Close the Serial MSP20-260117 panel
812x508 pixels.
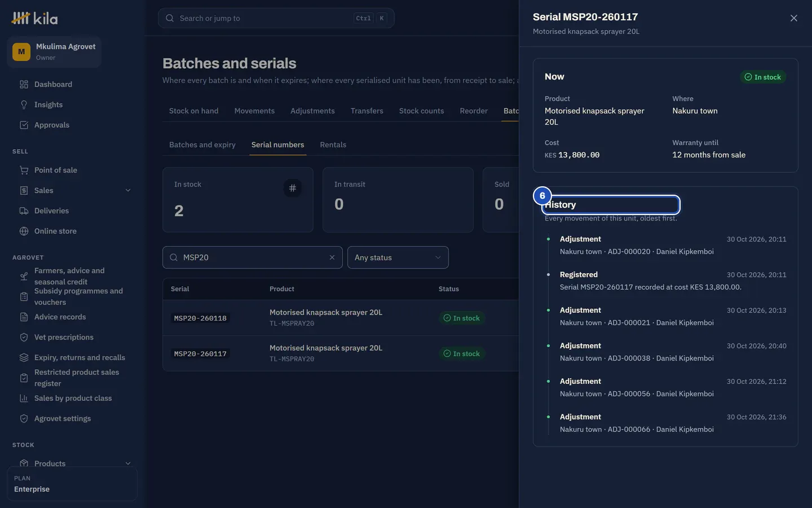point(794,18)
